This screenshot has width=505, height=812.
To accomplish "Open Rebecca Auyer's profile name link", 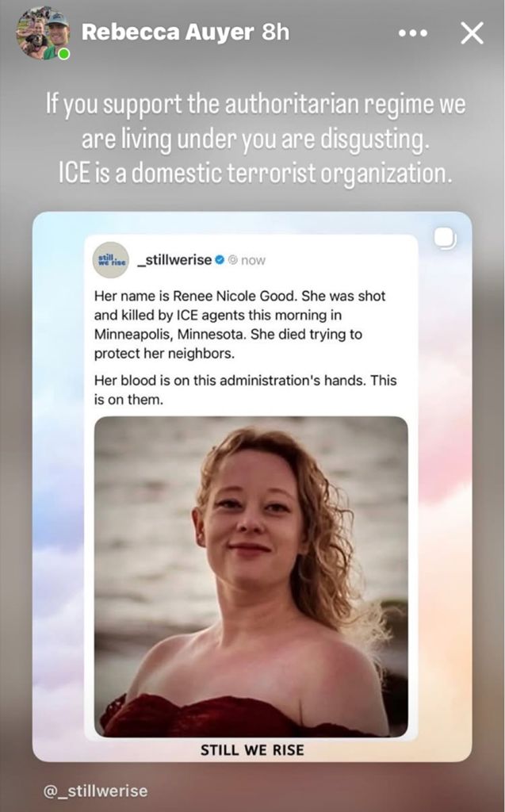I will click(168, 33).
